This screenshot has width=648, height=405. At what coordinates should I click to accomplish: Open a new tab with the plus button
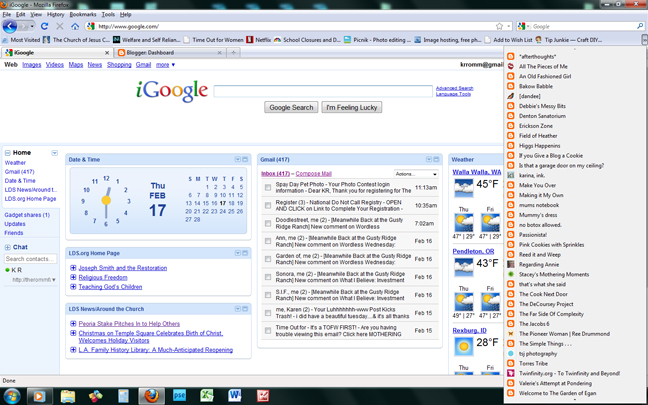(x=233, y=52)
